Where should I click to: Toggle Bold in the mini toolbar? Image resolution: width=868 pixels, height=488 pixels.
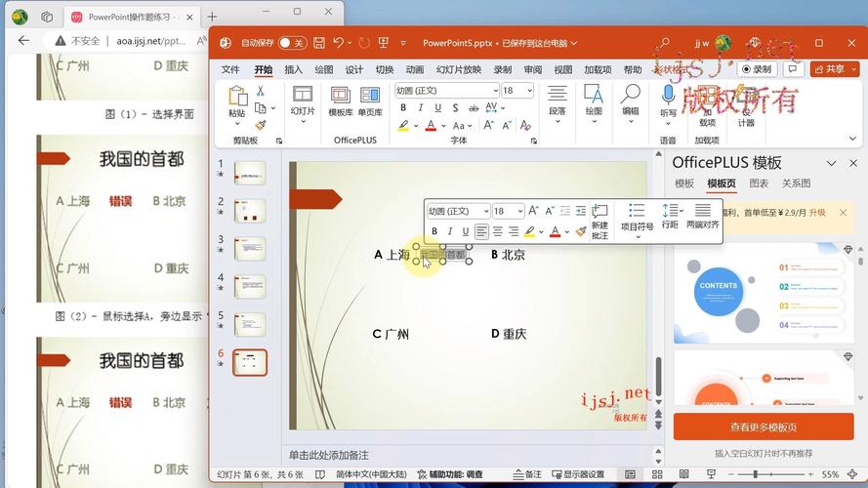(x=434, y=231)
